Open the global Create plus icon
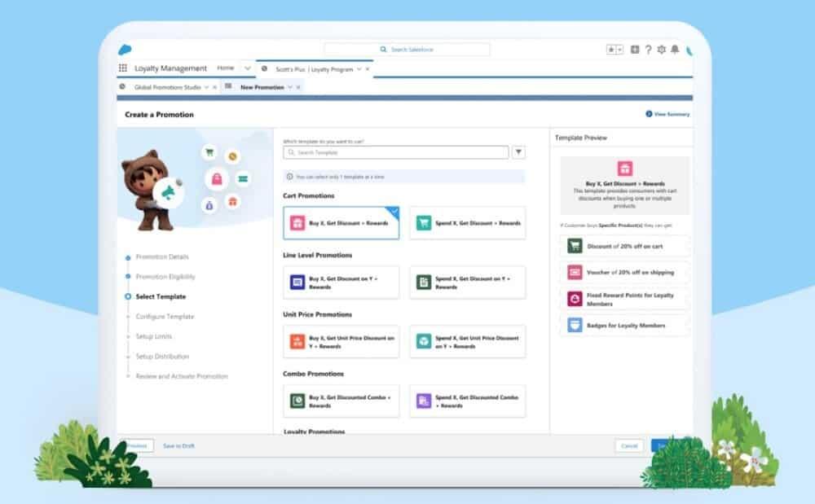 (635, 50)
